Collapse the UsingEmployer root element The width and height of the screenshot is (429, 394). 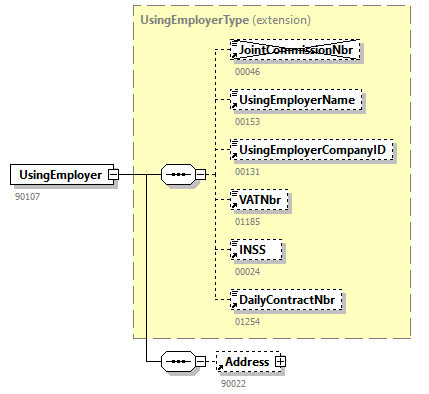click(x=113, y=174)
